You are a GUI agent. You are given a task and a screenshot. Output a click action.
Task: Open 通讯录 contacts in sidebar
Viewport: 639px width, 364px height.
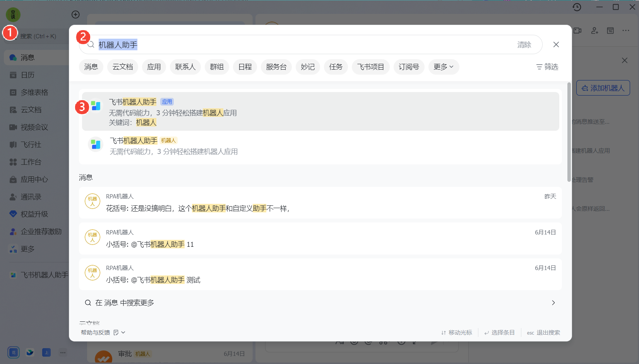click(31, 197)
